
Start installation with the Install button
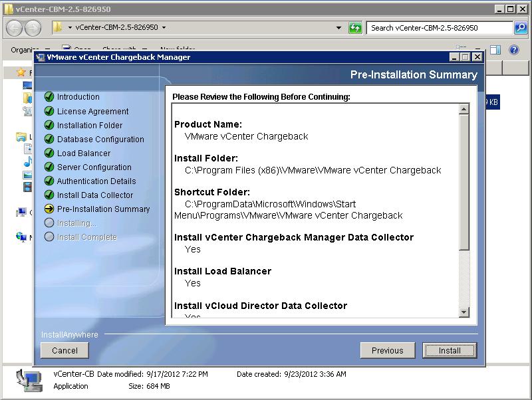point(450,351)
